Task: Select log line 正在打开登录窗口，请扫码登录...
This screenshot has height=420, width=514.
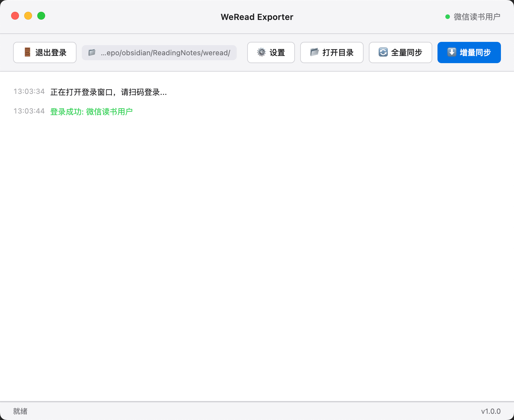Action: 109,92
